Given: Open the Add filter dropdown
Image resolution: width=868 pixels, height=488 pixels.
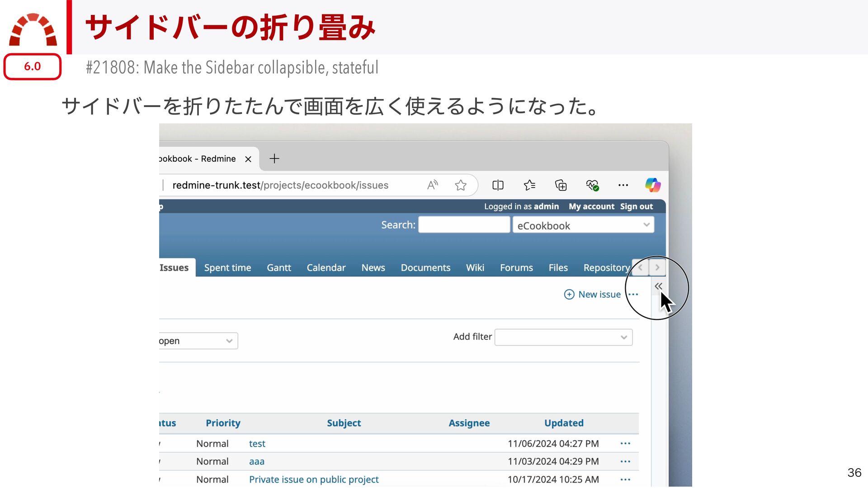Looking at the screenshot, I should [563, 337].
